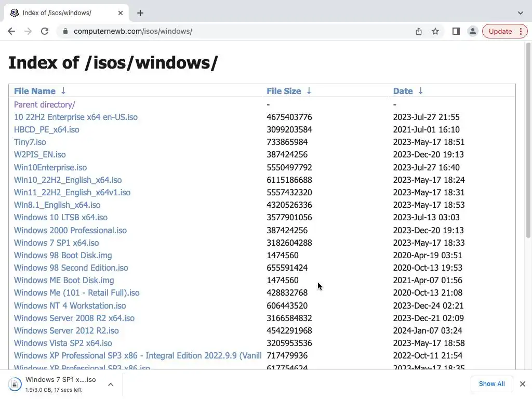Open the Parent directory link
This screenshot has height=399, width=532.
point(45,104)
